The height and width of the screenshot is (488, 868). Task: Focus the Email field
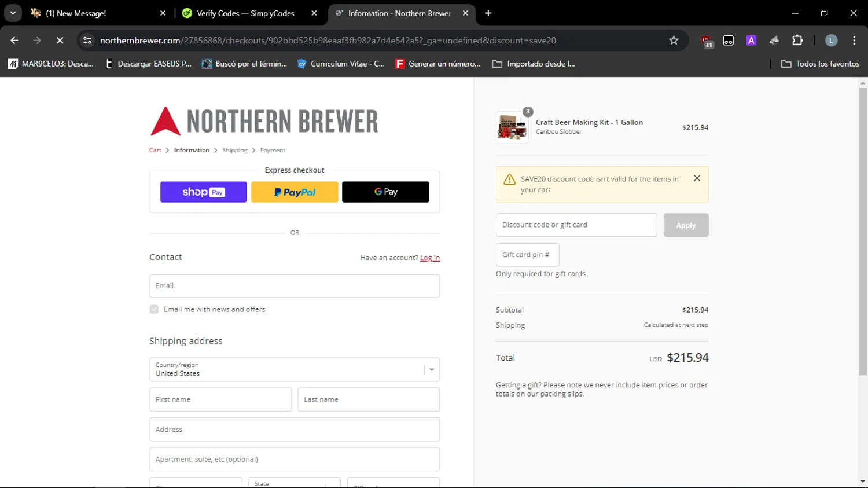coord(295,286)
